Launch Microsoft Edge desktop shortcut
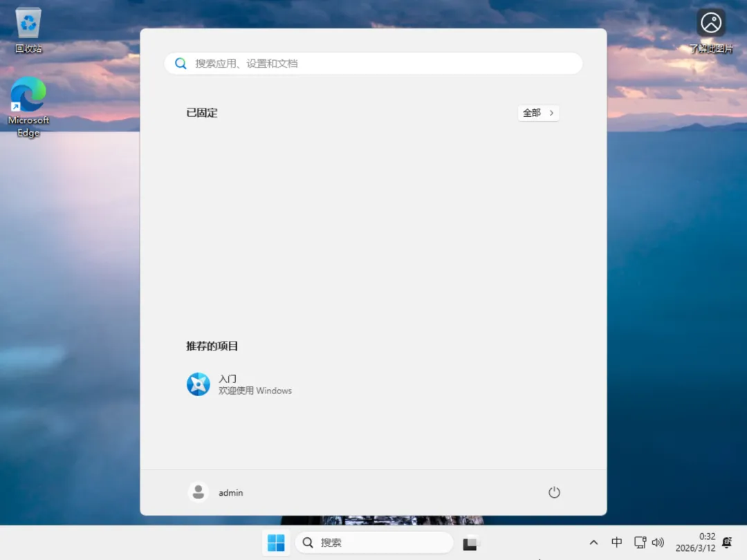Image resolution: width=747 pixels, height=560 pixels. (x=28, y=107)
